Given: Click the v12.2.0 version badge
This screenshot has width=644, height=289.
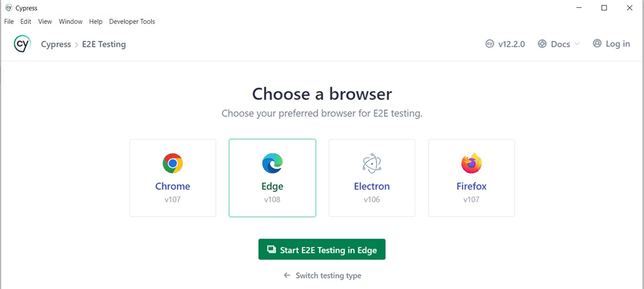Looking at the screenshot, I should point(505,44).
